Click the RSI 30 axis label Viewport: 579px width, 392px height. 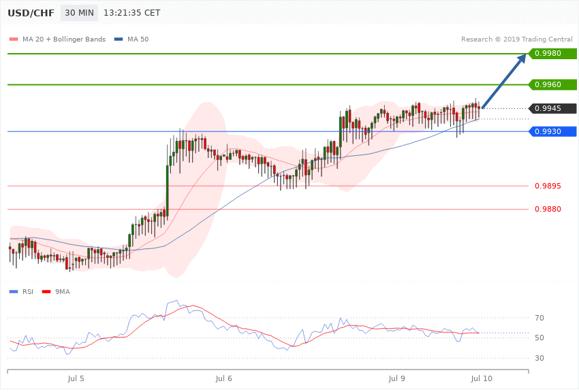[539, 358]
